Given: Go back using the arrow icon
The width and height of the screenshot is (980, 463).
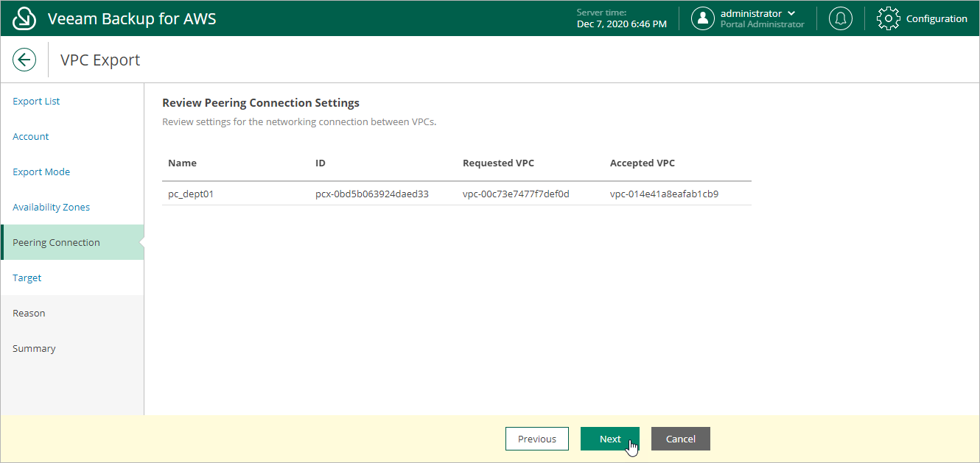Looking at the screenshot, I should click(24, 60).
